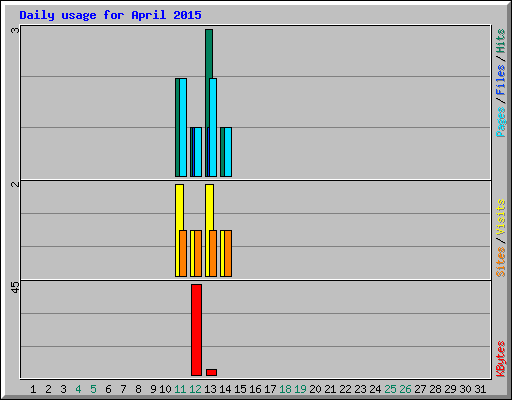Click the tall red KBytes bar for day 12
The image size is (512, 400).
(x=196, y=330)
